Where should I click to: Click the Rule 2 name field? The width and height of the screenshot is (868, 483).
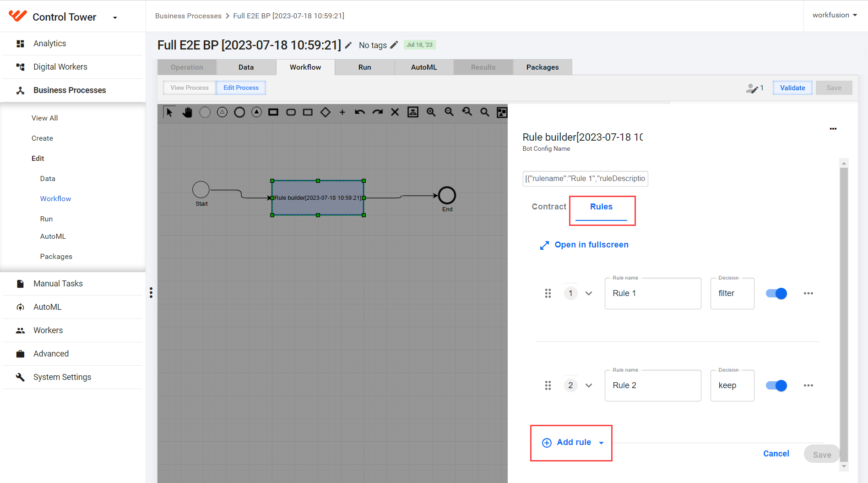click(653, 385)
